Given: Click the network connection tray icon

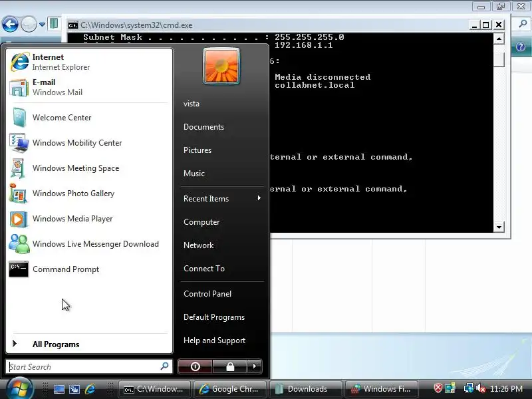Looking at the screenshot, I should pyautogui.click(x=468, y=388).
